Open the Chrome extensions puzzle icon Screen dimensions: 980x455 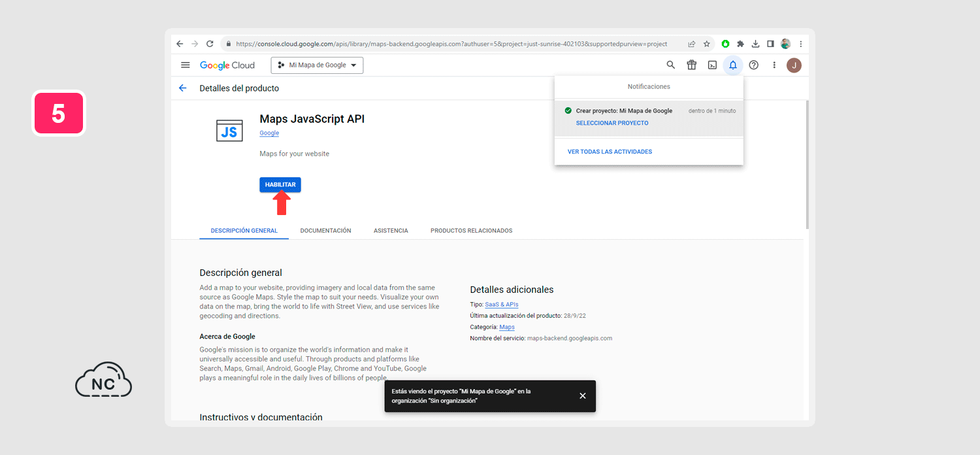click(740, 44)
